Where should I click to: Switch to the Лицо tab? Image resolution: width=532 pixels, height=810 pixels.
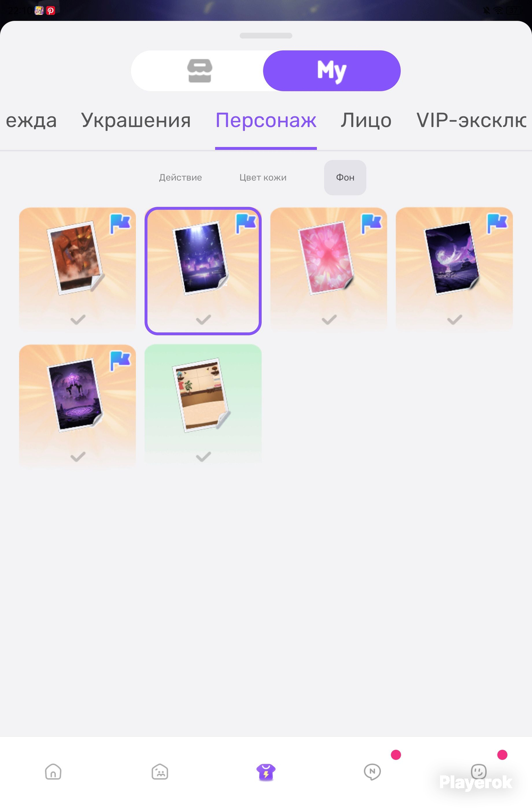pos(366,120)
